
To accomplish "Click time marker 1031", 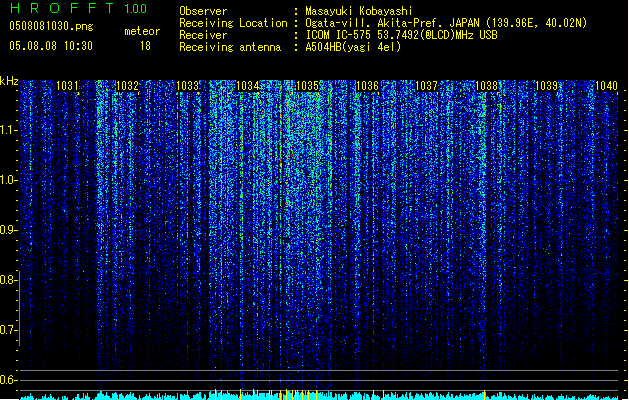I will click(67, 86).
